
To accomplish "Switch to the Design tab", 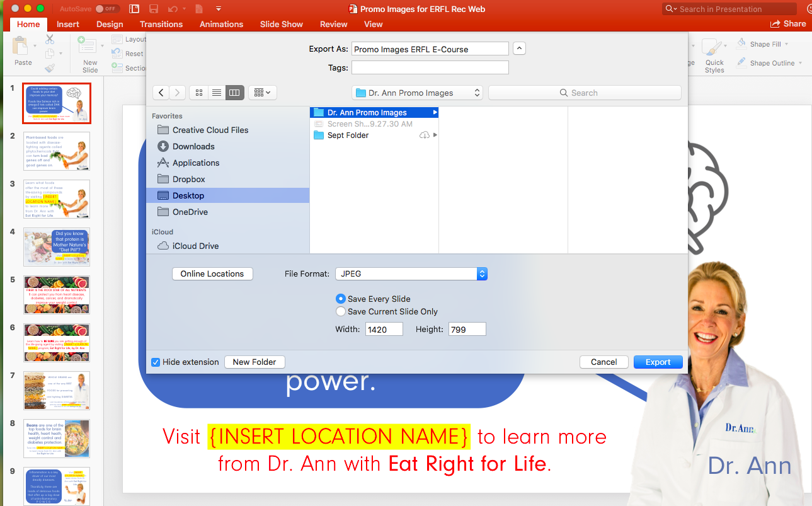I will click(x=110, y=24).
